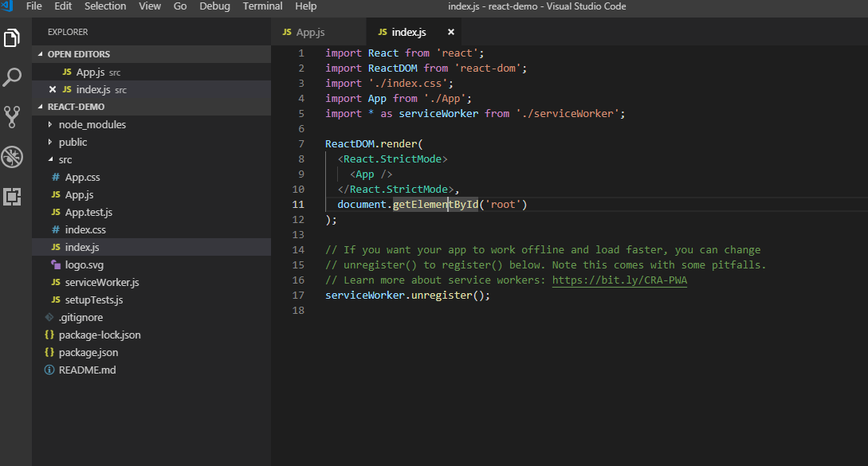Open index.css in the file tree
Screen dimensions: 868x466
tap(151, 229)
